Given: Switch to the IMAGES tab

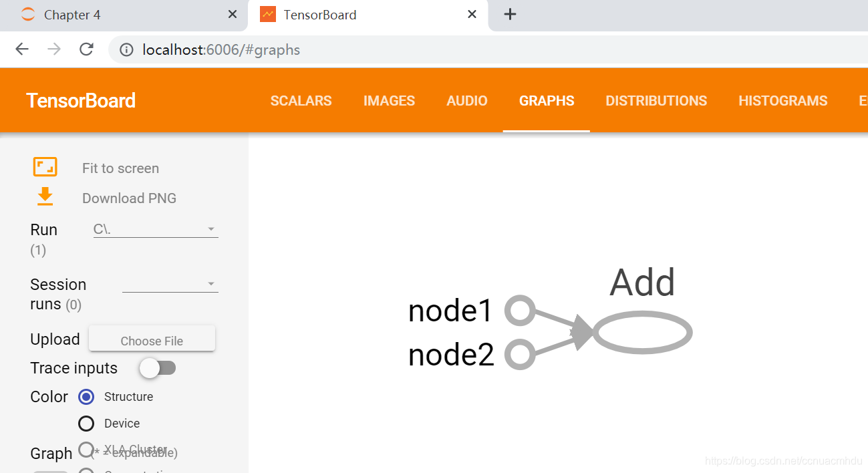Looking at the screenshot, I should coord(389,101).
